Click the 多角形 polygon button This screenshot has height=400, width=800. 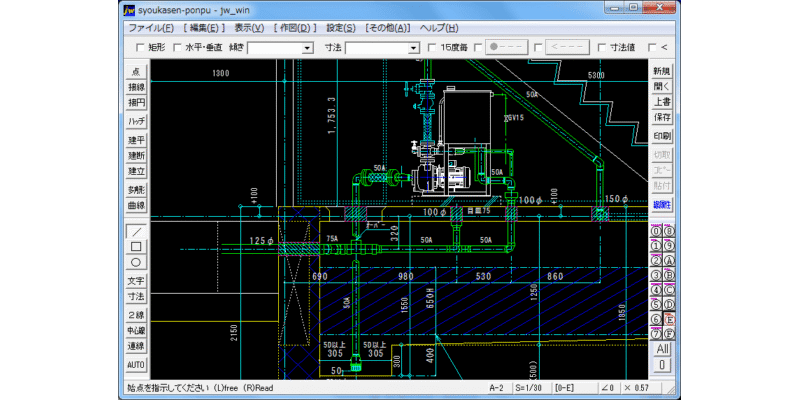[136, 190]
